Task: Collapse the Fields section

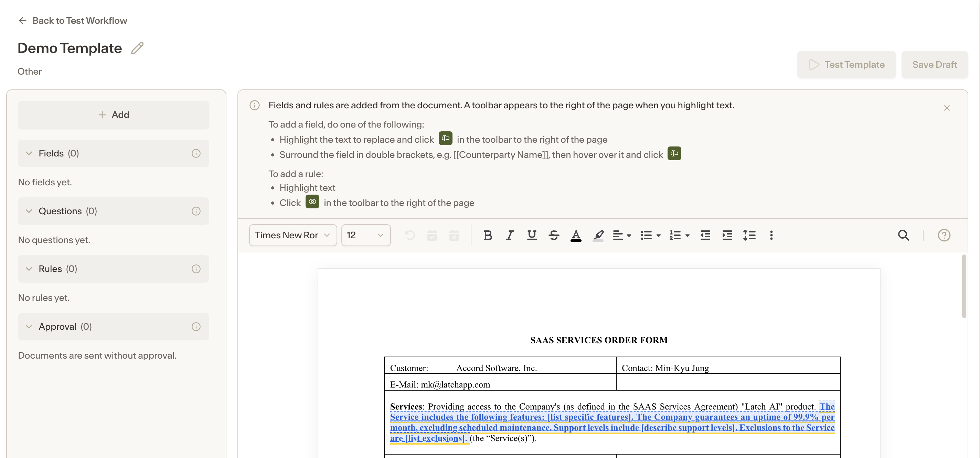Action: (29, 153)
